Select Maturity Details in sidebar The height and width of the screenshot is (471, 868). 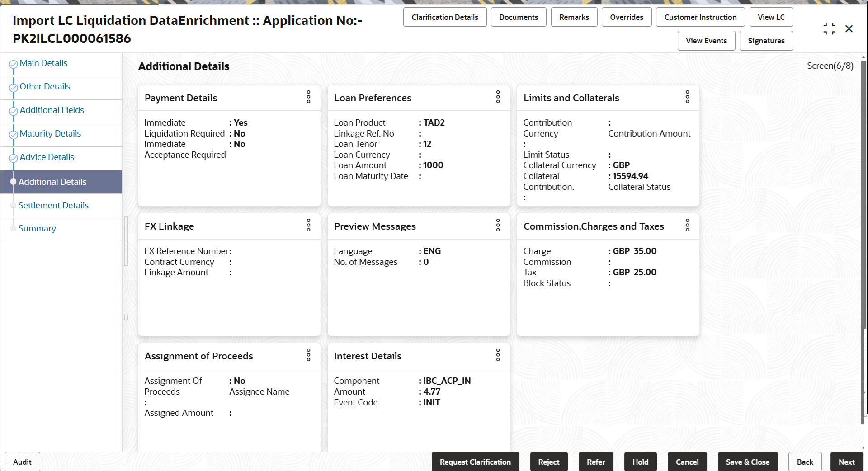50,134
